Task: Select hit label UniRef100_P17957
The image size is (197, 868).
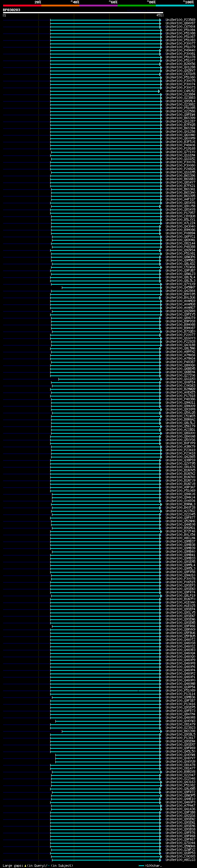Action: coord(180,213)
